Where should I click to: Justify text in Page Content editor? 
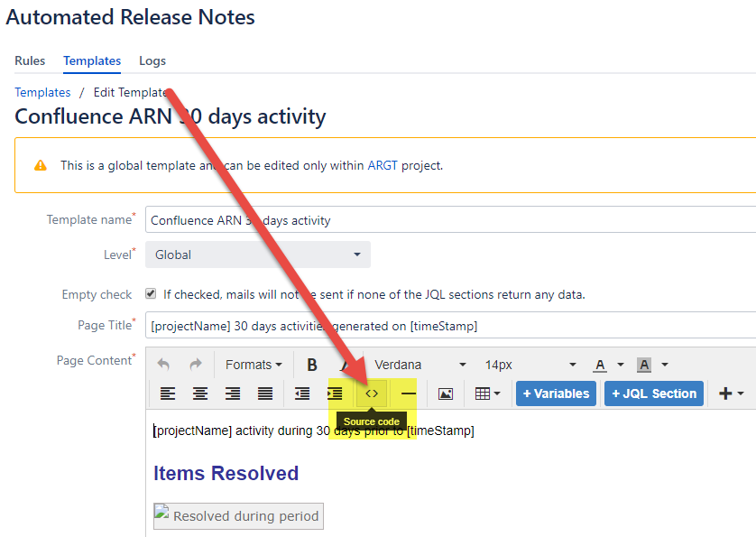[265, 393]
